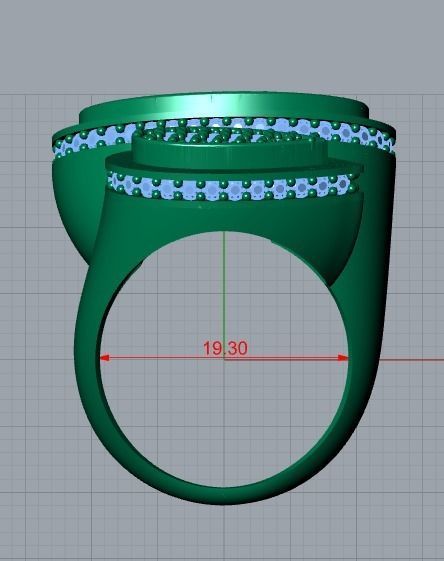Select the lower row of pavé stones

tap(233, 187)
